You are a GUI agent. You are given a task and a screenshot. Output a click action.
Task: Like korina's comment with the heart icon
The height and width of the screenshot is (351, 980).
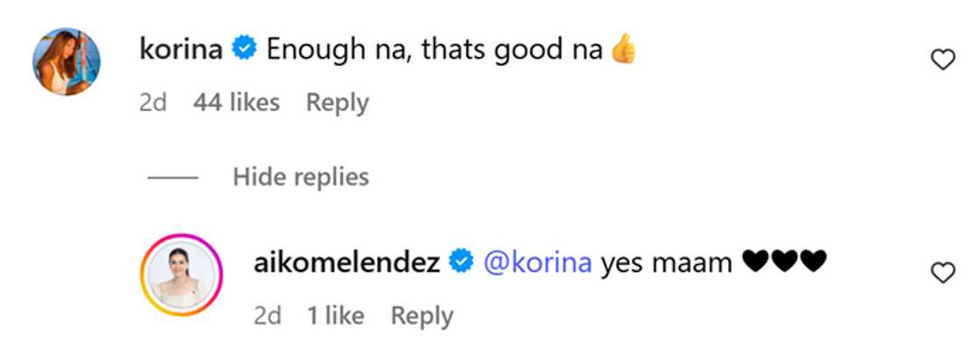click(942, 60)
